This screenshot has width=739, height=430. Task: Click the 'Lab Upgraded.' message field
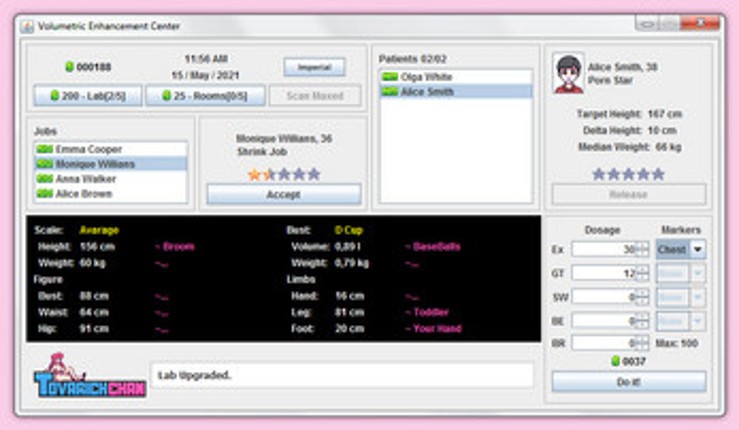343,375
